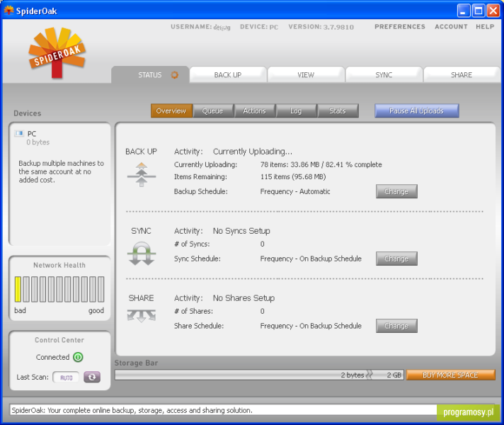Image resolution: width=504 pixels, height=425 pixels.
Task: Select the PC device entry
Action: 32,137
